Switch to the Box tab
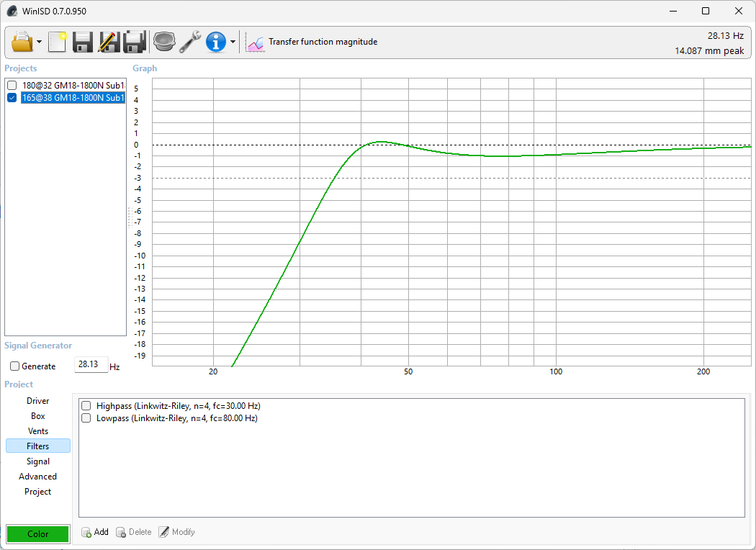Image resolution: width=756 pixels, height=550 pixels. [37, 416]
